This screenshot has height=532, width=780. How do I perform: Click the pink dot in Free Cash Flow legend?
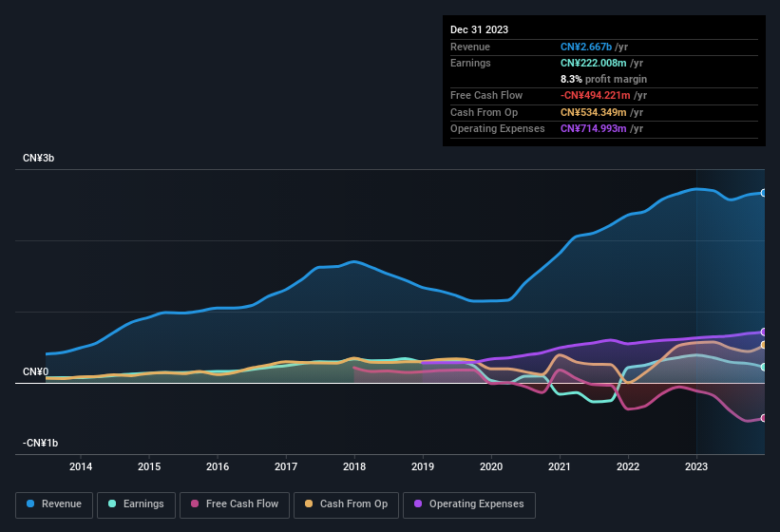(x=195, y=503)
